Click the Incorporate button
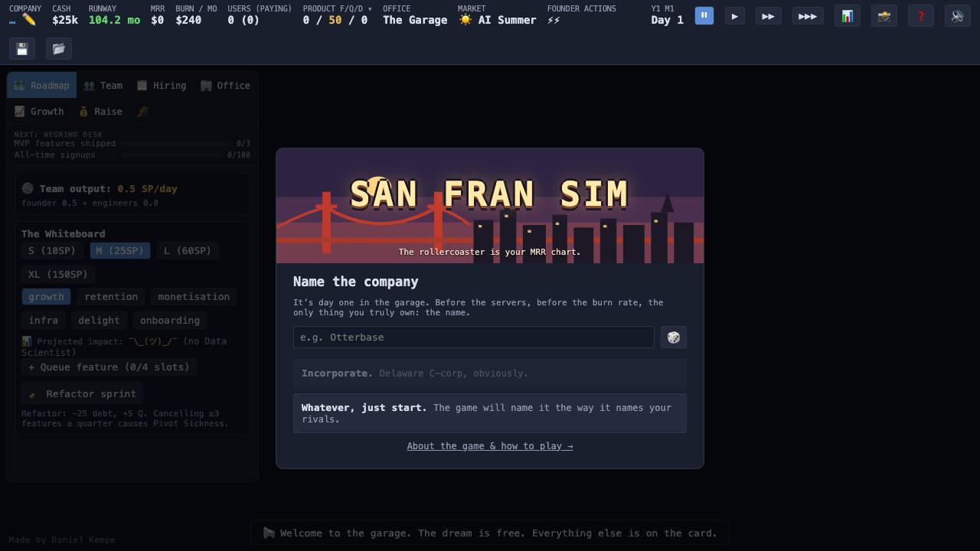The height and width of the screenshot is (551, 980). pyautogui.click(x=490, y=373)
